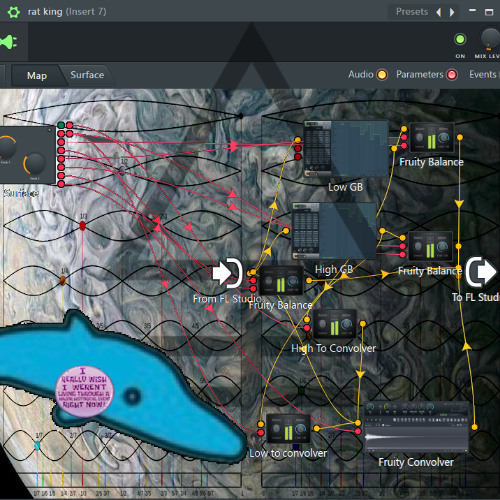Select the To FL Studio output node
Image resolution: width=500 pixels, height=500 pixels.
(x=481, y=272)
